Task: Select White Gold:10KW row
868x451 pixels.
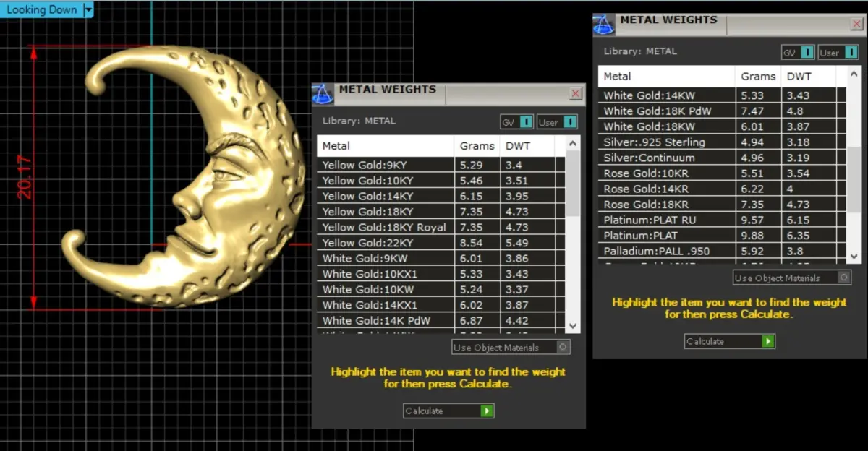Action: click(441, 289)
